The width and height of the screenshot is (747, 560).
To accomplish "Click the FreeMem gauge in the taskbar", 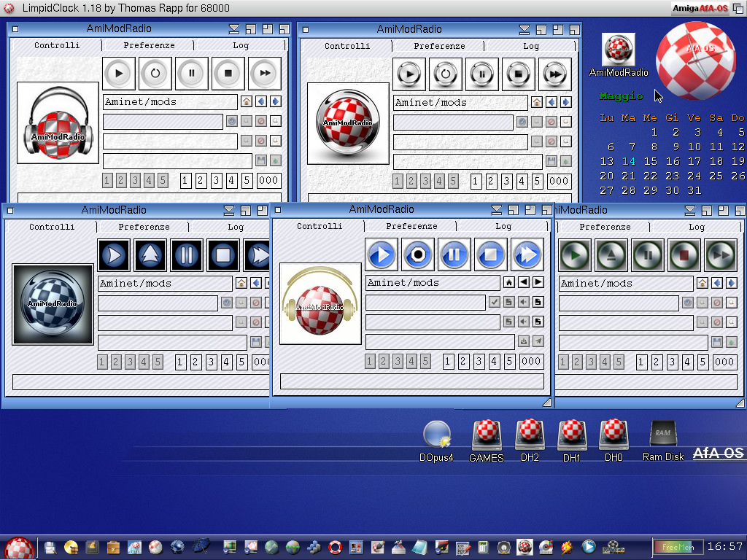I will (677, 547).
